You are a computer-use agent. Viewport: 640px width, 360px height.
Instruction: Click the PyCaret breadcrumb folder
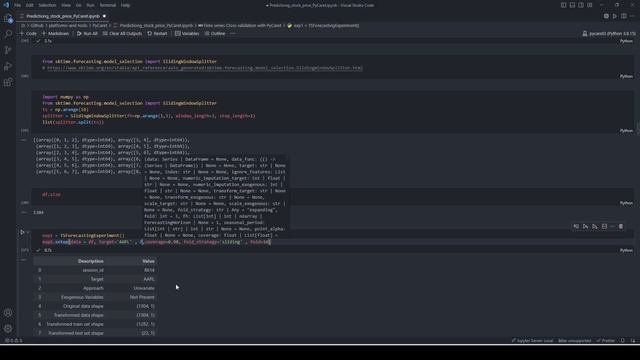click(x=100, y=25)
